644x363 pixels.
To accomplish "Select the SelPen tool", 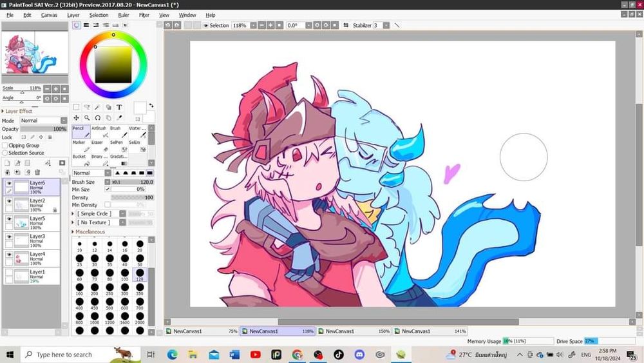I will pos(118,146).
